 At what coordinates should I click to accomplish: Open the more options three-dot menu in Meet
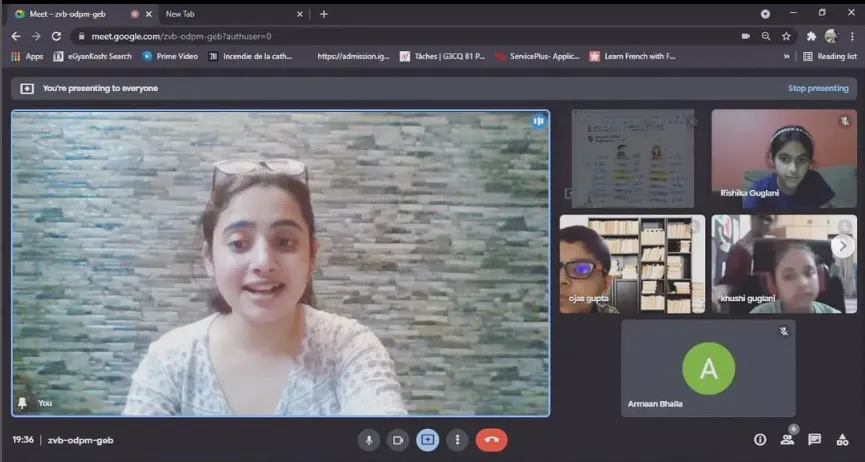pos(457,440)
